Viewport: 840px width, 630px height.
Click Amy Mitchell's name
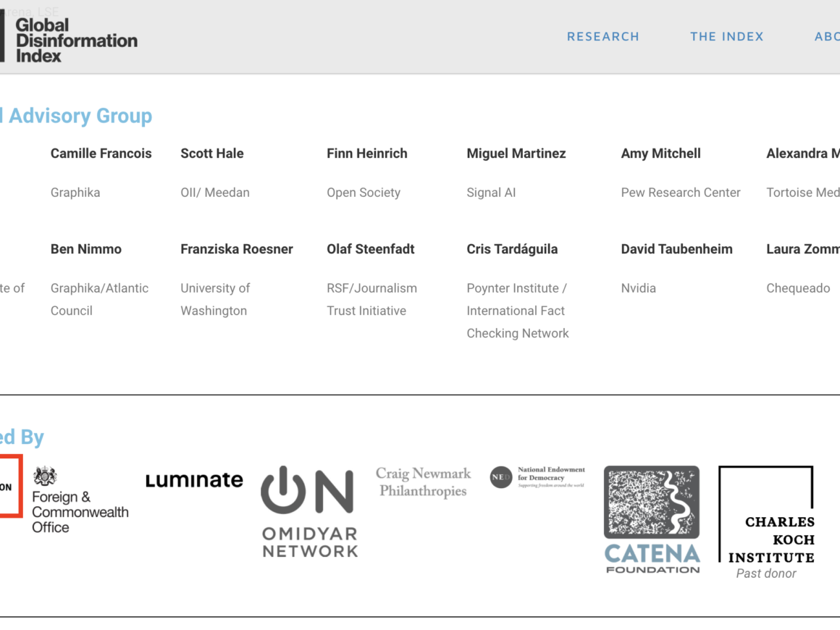pos(660,154)
